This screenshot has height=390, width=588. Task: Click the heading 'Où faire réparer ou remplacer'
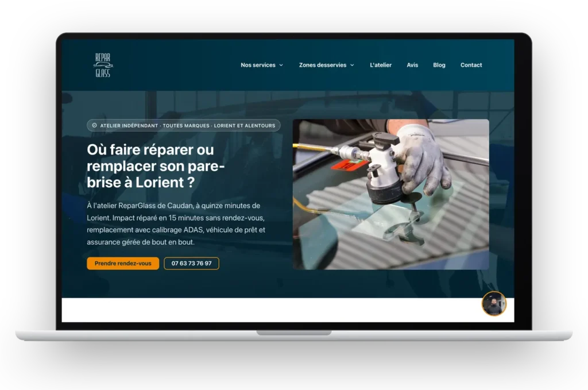point(156,166)
